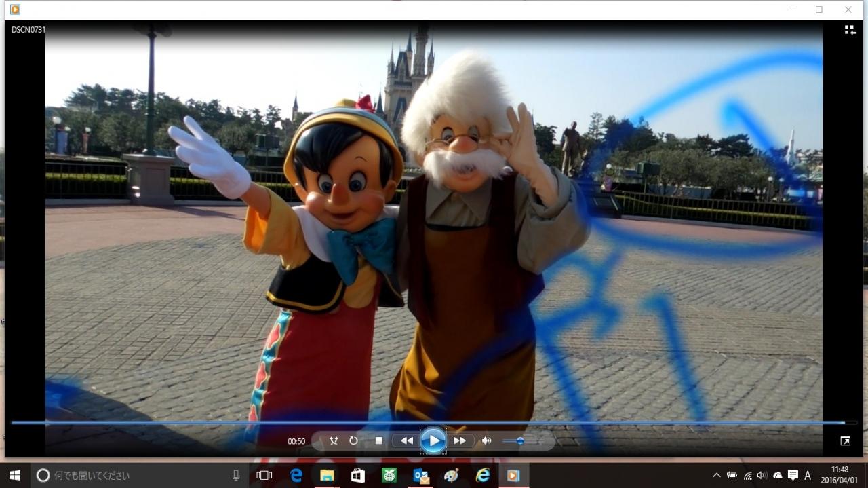Stop the video playback
Screen dimensions: 868x488
coord(379,440)
